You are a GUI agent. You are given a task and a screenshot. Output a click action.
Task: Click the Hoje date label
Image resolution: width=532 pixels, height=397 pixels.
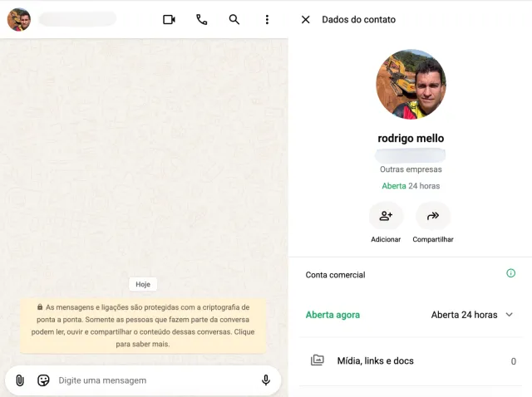click(143, 284)
